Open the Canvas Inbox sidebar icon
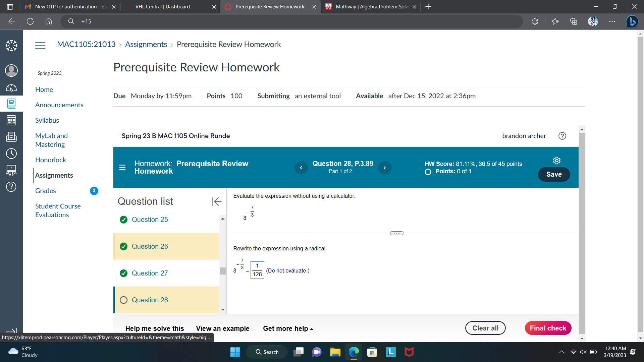This screenshot has height=362, width=644. tap(11, 136)
